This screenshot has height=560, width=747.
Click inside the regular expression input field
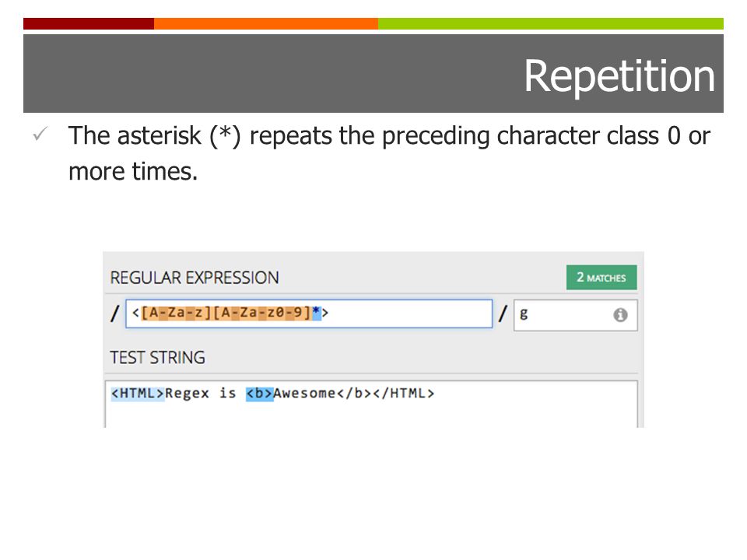pyautogui.click(x=309, y=313)
